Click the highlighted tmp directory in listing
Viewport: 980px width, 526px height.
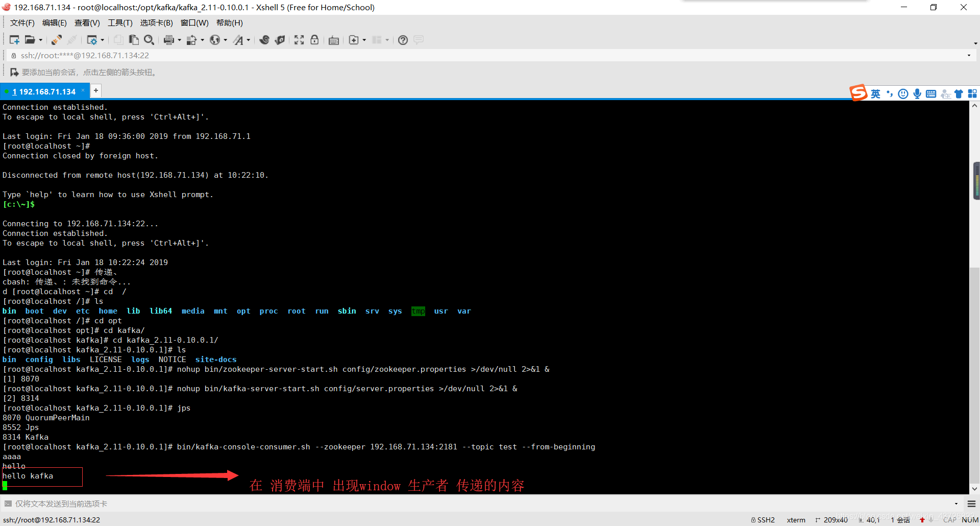[418, 311]
